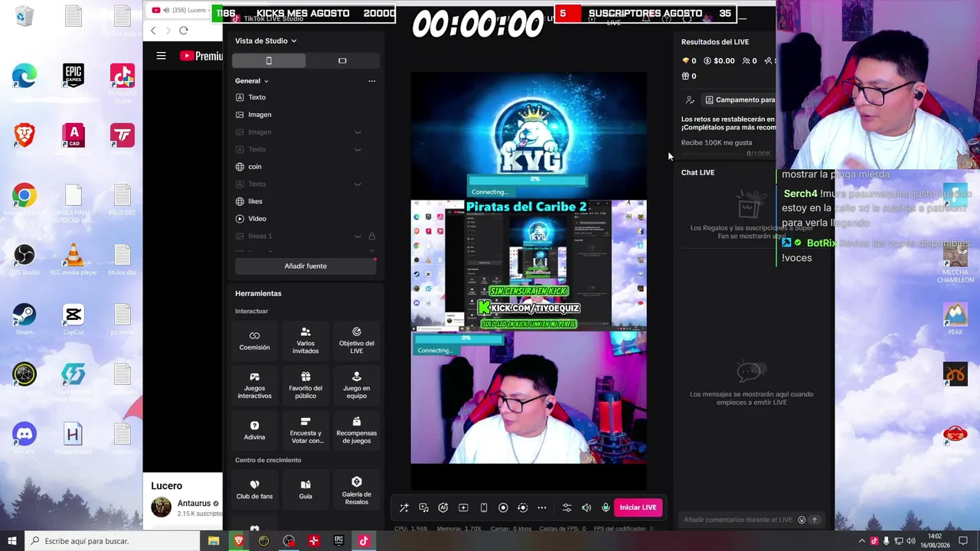The width and height of the screenshot is (980, 551).
Task: Open audio mixer settings sliders icon
Action: (567, 507)
